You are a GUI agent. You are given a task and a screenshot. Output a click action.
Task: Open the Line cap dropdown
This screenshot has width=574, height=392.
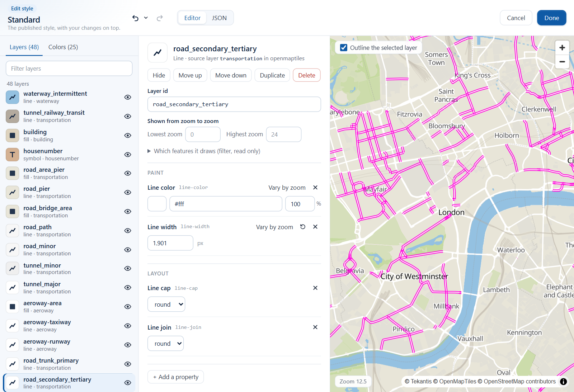tap(166, 304)
